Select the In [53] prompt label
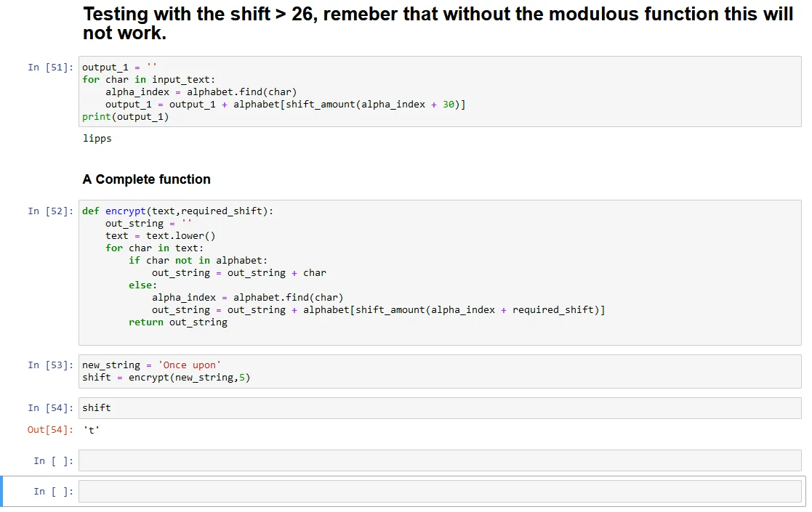This screenshot has height=512, width=812. pyautogui.click(x=50, y=365)
